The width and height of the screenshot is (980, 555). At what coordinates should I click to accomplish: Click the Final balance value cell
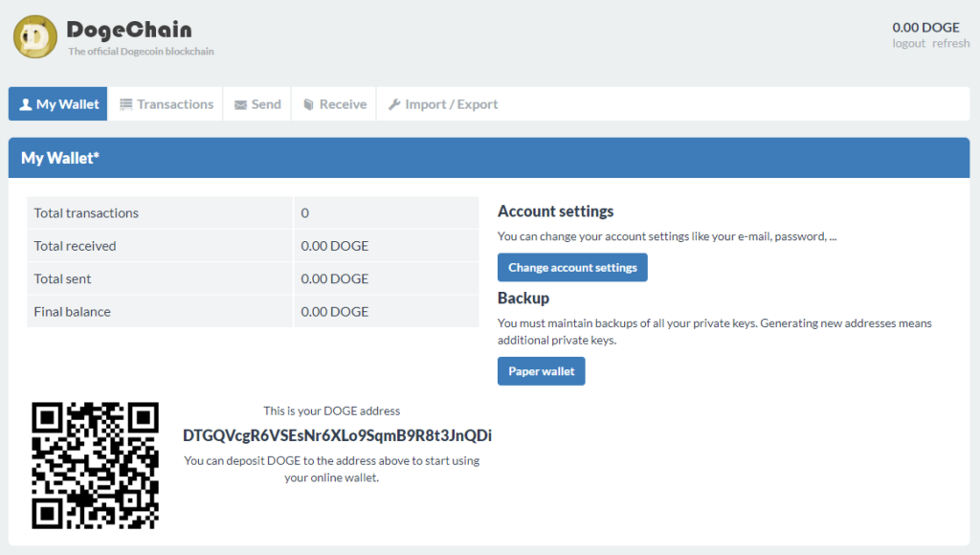(386, 311)
